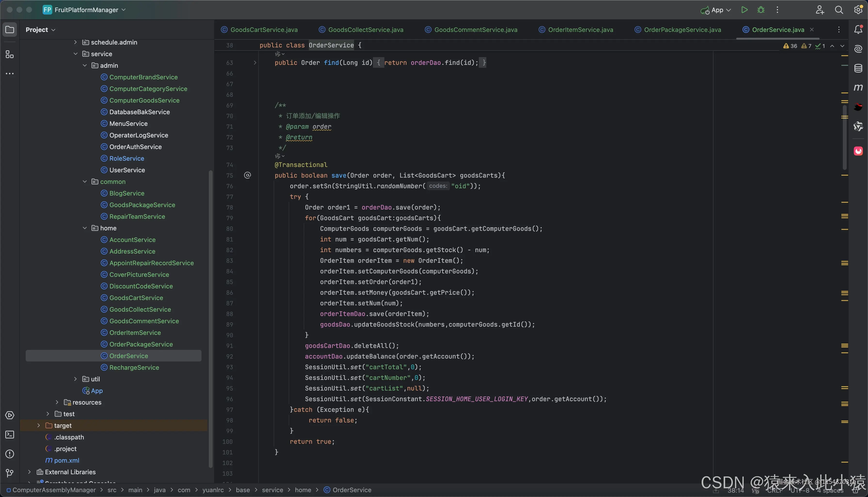Click the home breadcrumb in navigation bar
This screenshot has height=497, width=868.
pyautogui.click(x=303, y=490)
